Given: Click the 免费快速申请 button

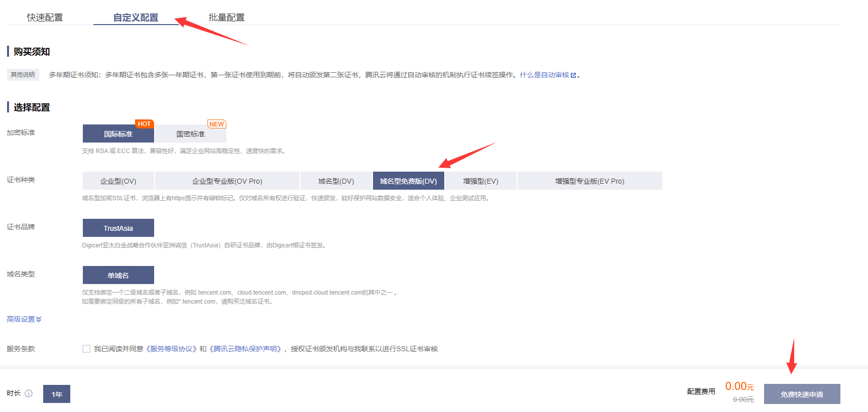Looking at the screenshot, I should pos(802,394).
